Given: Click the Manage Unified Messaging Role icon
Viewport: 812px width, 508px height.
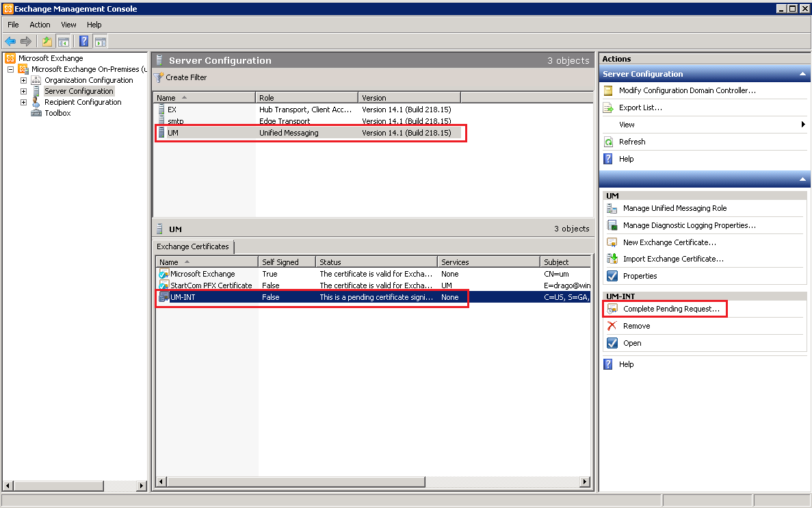Looking at the screenshot, I should [612, 208].
